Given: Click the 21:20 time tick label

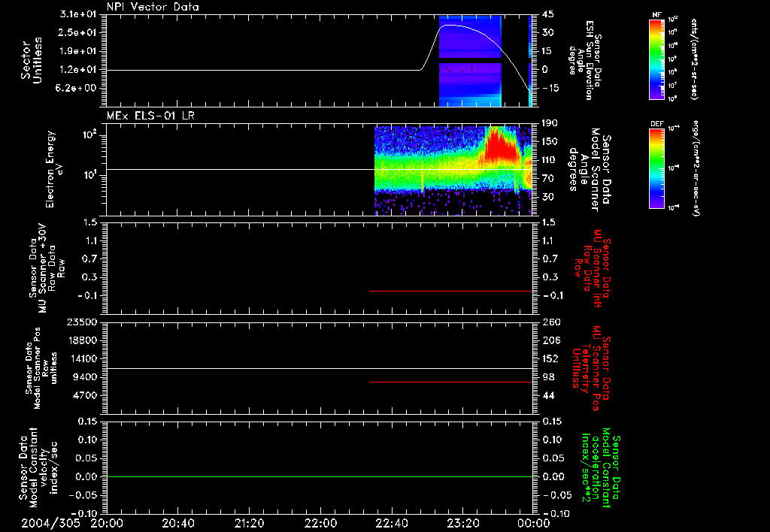Looking at the screenshot, I should coord(249,523).
